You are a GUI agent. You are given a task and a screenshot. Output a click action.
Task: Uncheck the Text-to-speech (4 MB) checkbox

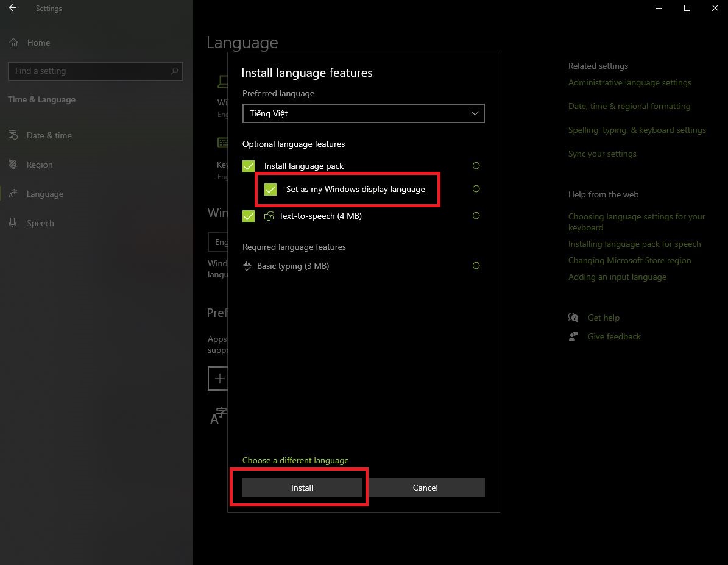click(249, 216)
